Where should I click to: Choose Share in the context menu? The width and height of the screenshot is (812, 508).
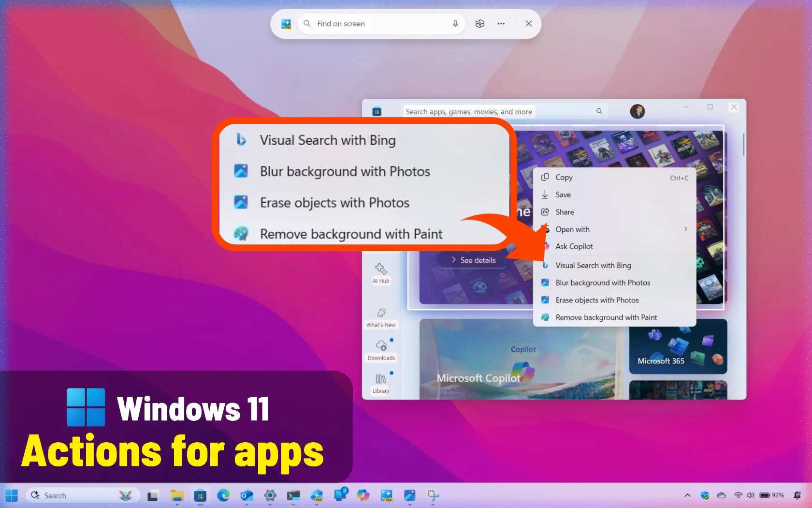point(615,212)
